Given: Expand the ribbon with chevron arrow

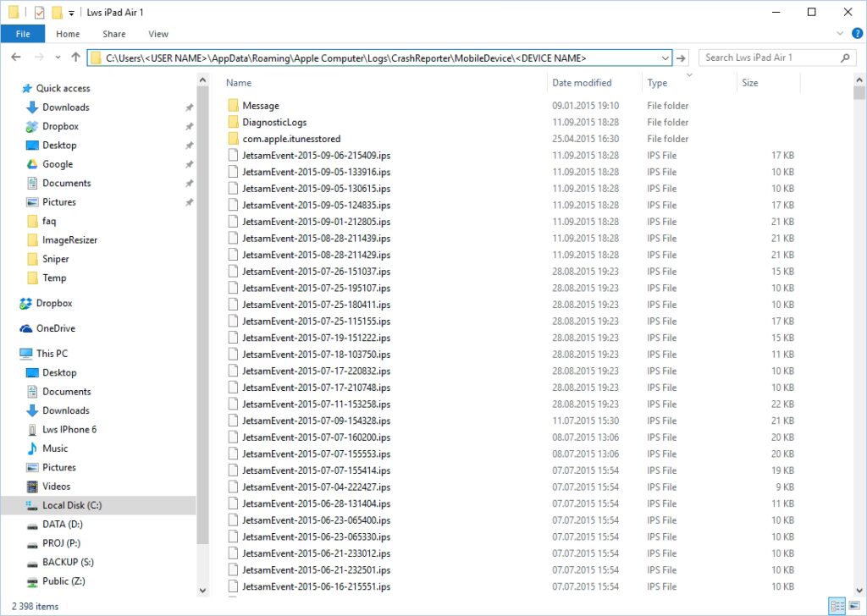Looking at the screenshot, I should pos(838,34).
